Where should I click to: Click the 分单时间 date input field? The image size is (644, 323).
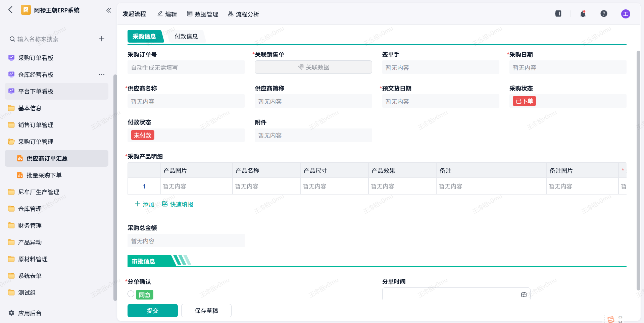(x=456, y=294)
